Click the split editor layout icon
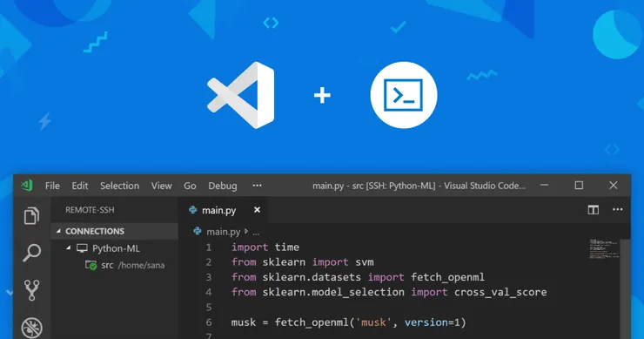Image resolution: width=644 pixels, height=339 pixels. pyautogui.click(x=593, y=210)
